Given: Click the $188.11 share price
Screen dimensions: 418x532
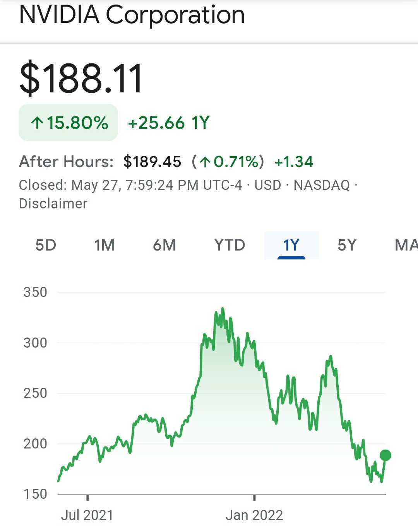Looking at the screenshot, I should (81, 79).
